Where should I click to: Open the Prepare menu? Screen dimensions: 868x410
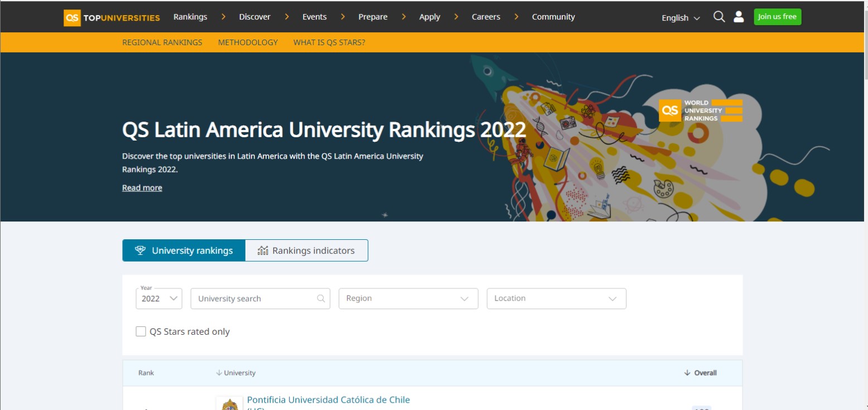[x=373, y=17]
